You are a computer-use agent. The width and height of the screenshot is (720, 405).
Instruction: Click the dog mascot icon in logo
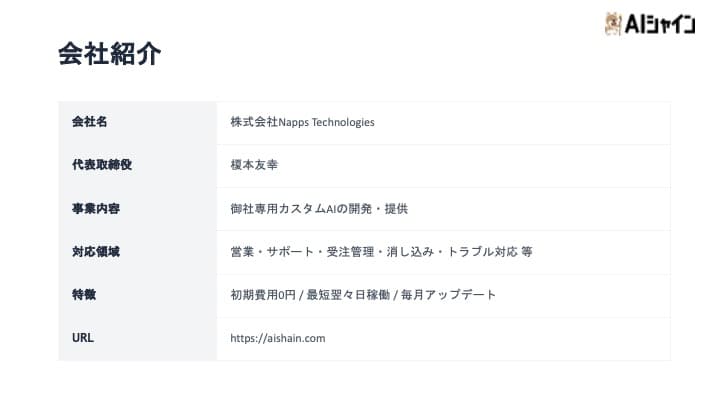point(614,24)
